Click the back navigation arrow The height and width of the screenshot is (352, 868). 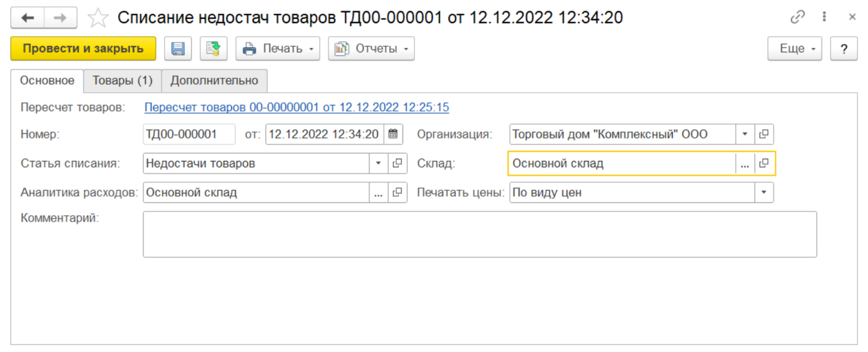click(28, 18)
